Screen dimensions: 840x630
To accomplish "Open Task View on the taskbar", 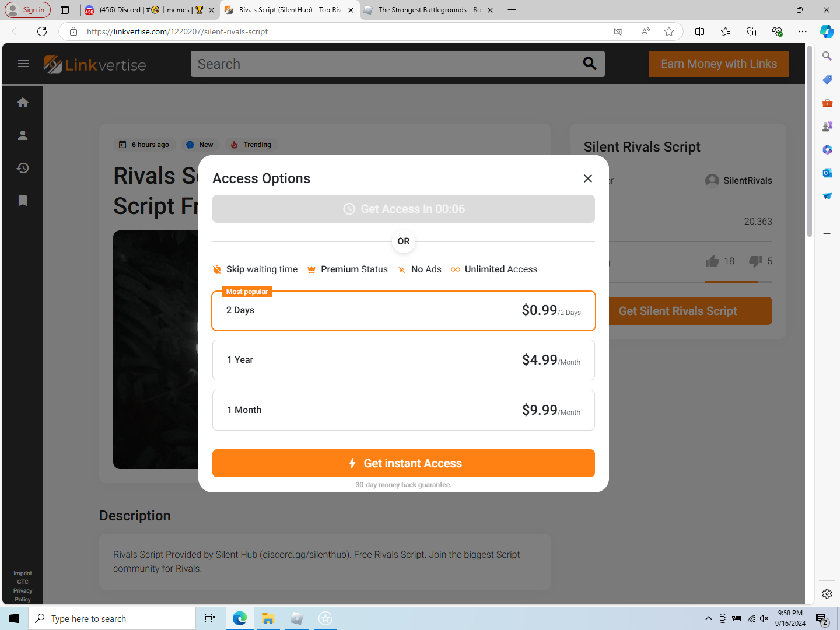I will point(210,618).
